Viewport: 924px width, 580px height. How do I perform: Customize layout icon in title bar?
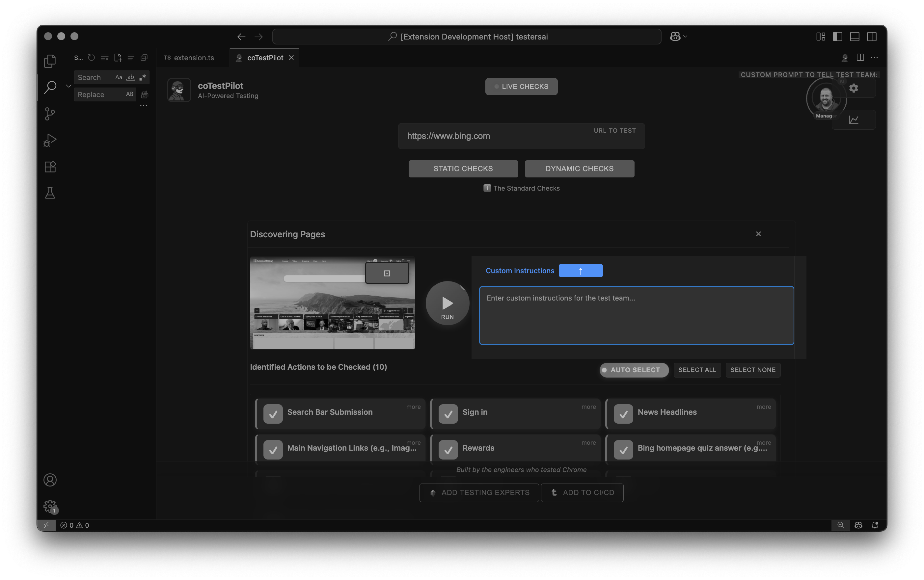pyautogui.click(x=821, y=37)
